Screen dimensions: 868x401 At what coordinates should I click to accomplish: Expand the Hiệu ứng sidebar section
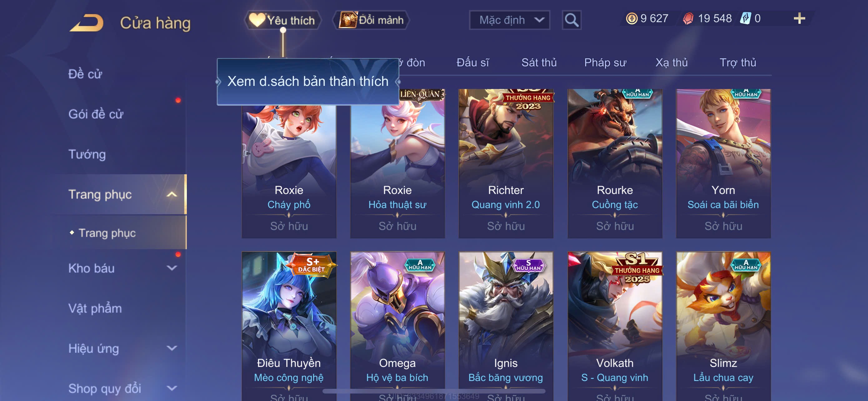pos(172,348)
